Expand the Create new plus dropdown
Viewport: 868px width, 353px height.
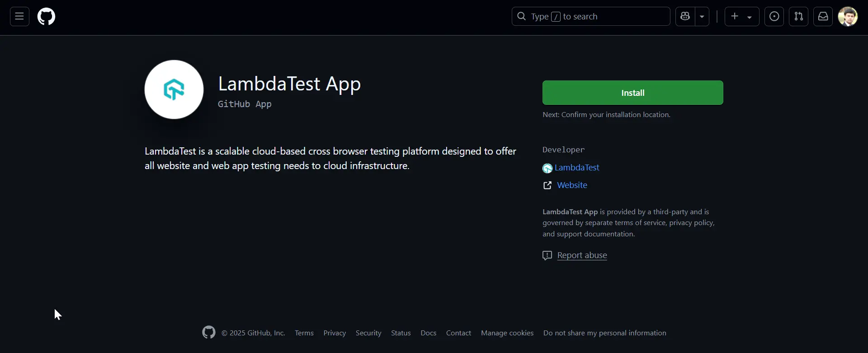coord(741,17)
